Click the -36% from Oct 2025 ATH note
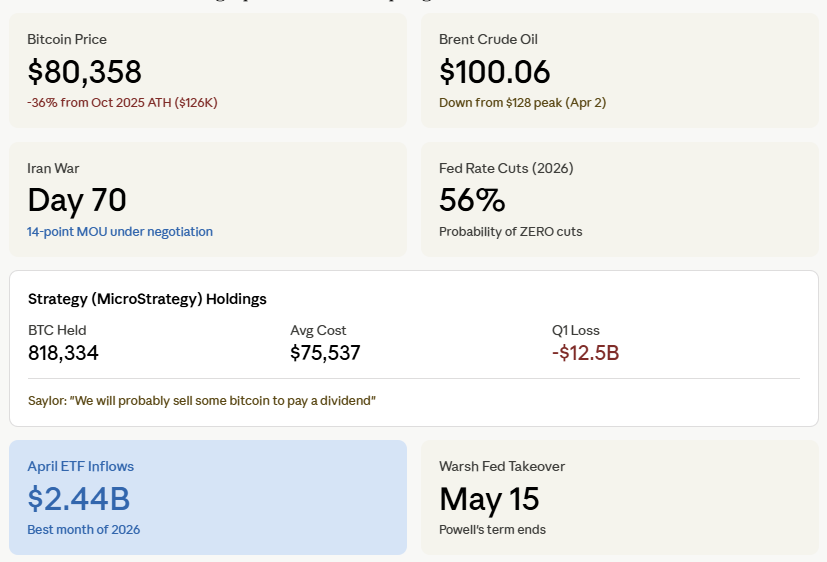827x562 pixels. [x=122, y=102]
